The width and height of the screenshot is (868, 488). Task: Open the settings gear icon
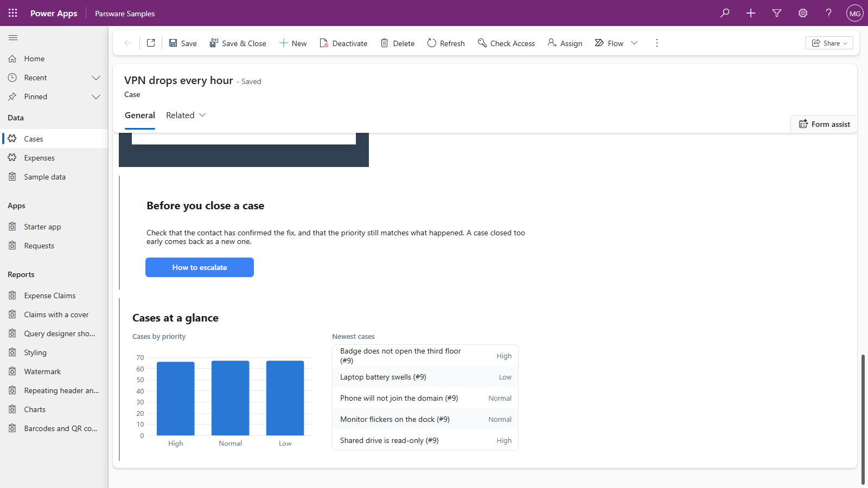pyautogui.click(x=803, y=13)
